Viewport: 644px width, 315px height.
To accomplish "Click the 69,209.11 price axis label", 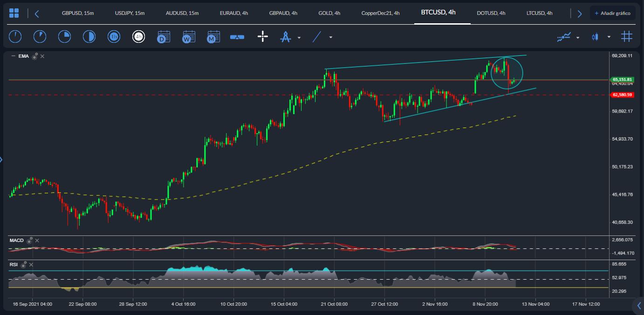I will click(622, 56).
